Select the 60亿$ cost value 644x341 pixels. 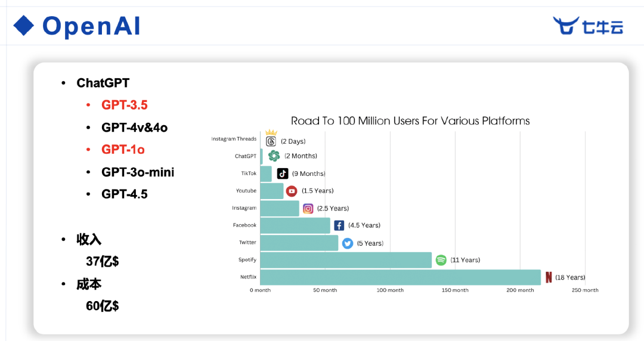(103, 306)
